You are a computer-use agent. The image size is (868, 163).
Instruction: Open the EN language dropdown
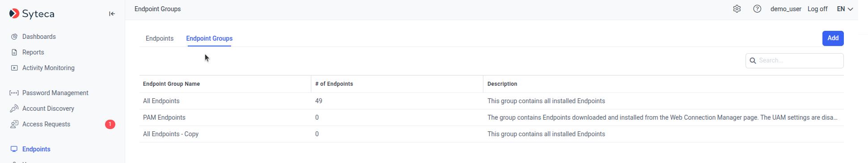[845, 9]
